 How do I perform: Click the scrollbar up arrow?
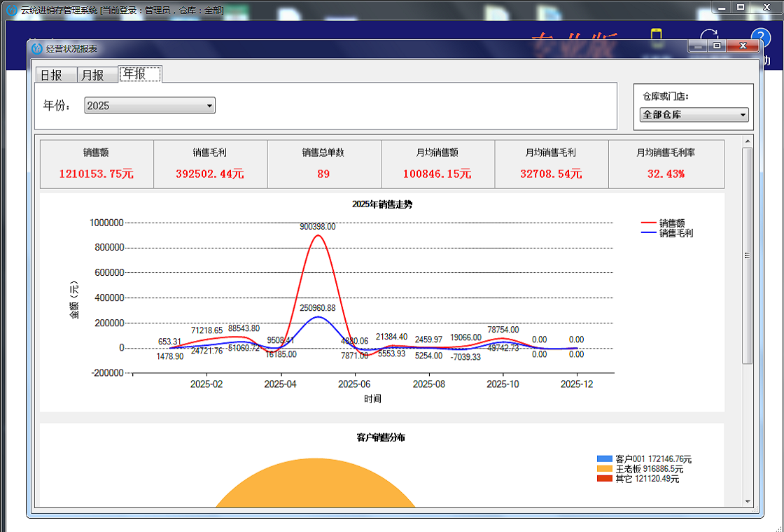[747, 141]
